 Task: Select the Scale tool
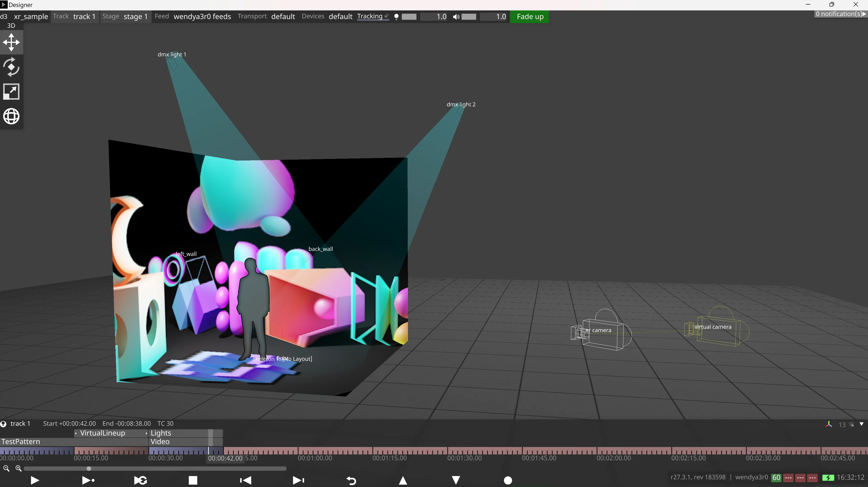tap(12, 92)
